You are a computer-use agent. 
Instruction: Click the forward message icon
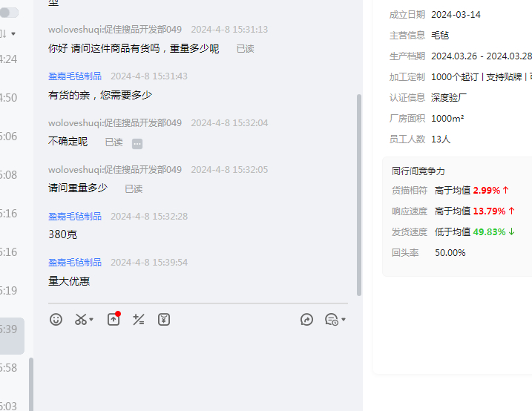[x=306, y=320]
